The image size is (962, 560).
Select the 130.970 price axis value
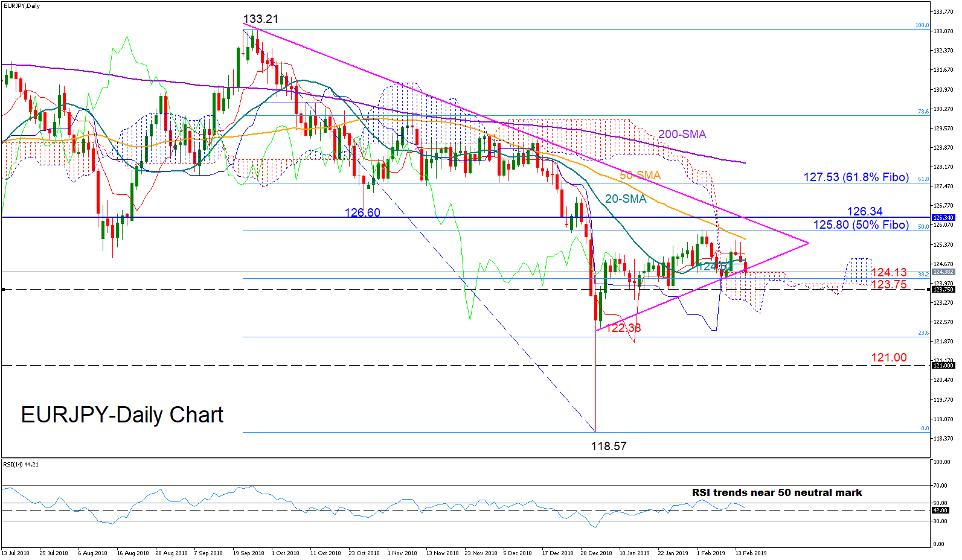point(943,89)
